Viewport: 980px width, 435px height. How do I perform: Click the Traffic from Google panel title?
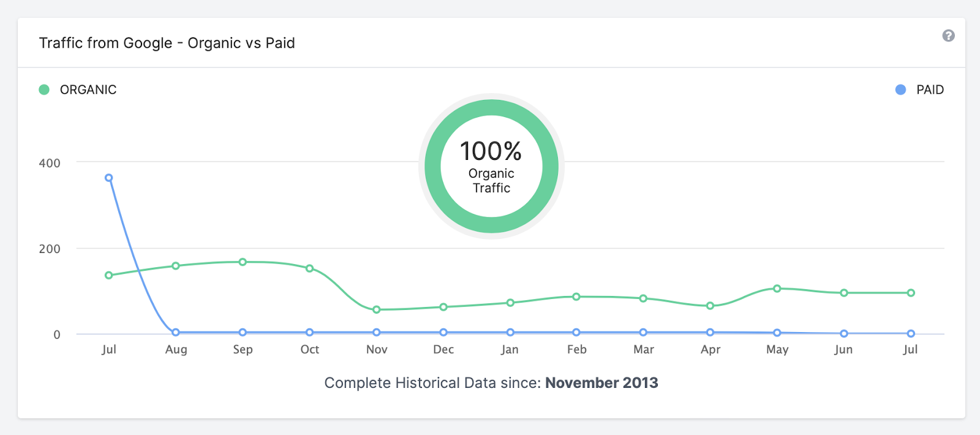(167, 43)
